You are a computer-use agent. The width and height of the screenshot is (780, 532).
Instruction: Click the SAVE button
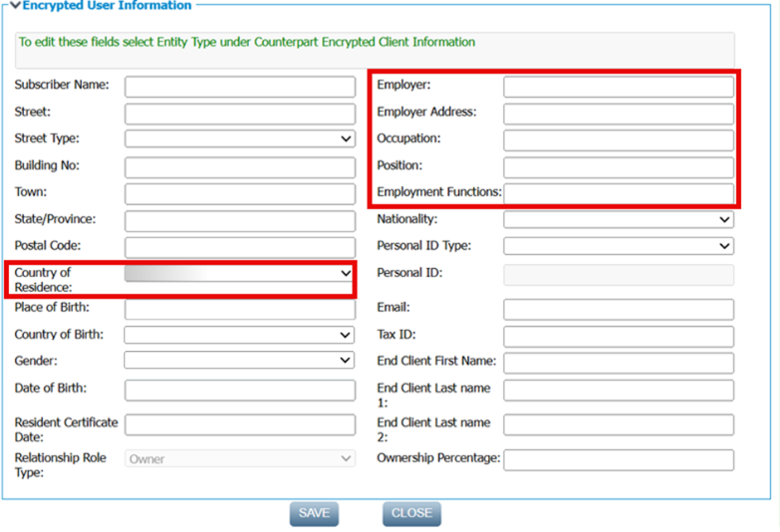[314, 514]
